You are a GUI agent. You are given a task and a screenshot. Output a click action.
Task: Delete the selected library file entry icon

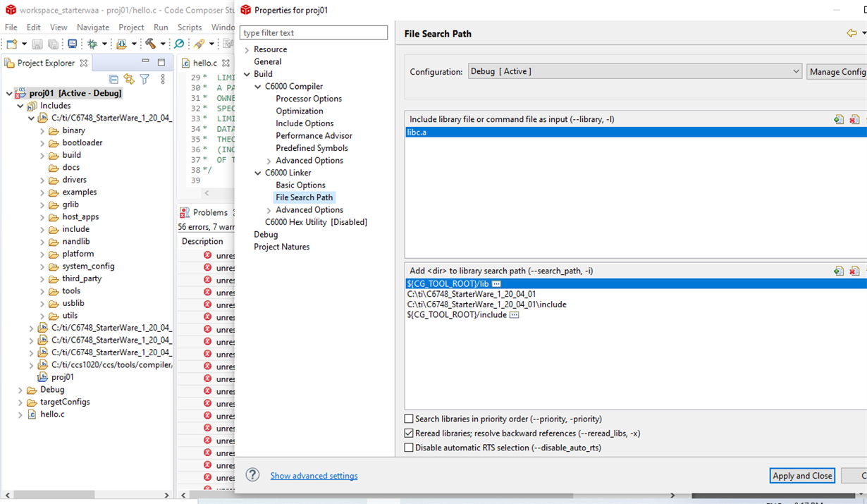854,119
